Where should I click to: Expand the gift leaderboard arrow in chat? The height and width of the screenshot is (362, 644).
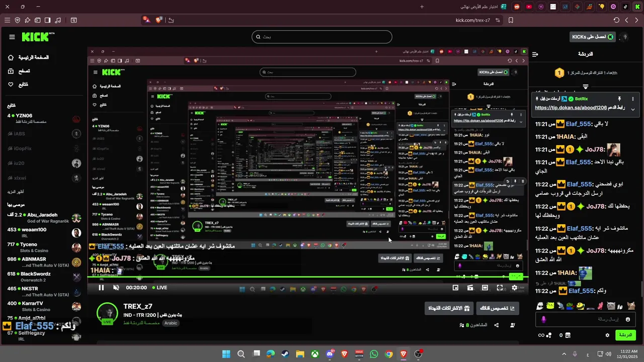pos(586,86)
